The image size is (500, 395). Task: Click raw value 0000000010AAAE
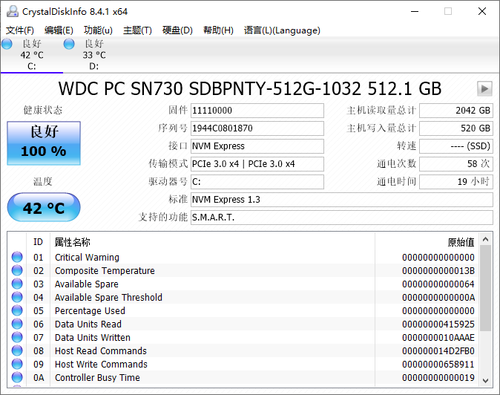tap(438, 338)
